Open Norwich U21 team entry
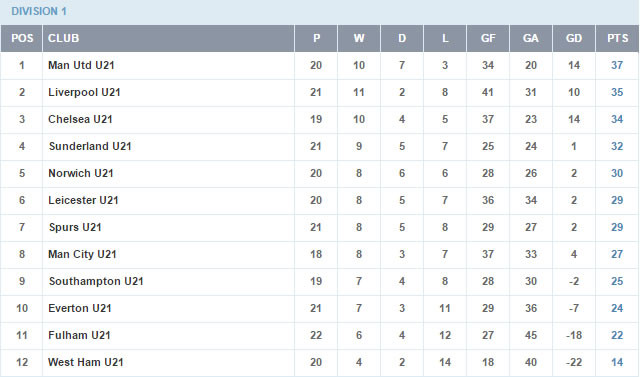The height and width of the screenshot is (377, 640). pos(80,173)
